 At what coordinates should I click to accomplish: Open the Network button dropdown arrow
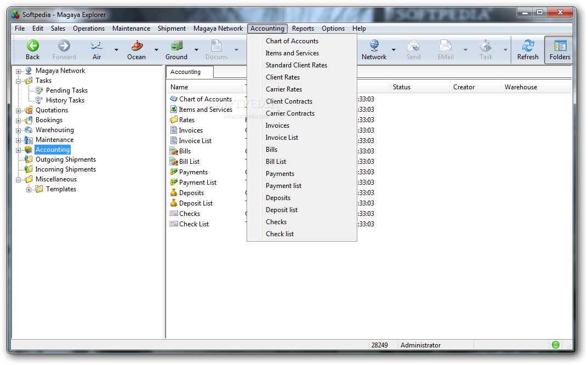[x=394, y=49]
